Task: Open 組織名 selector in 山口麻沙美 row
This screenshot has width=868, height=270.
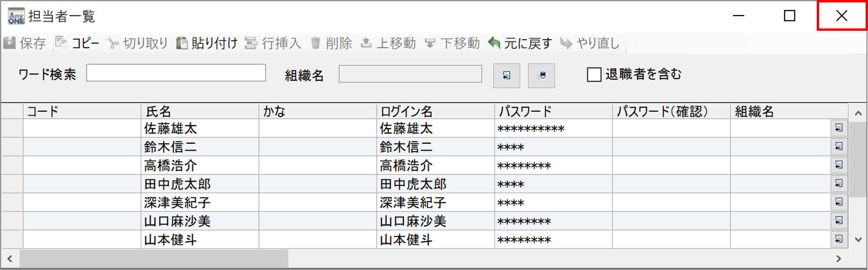Action: 839,221
